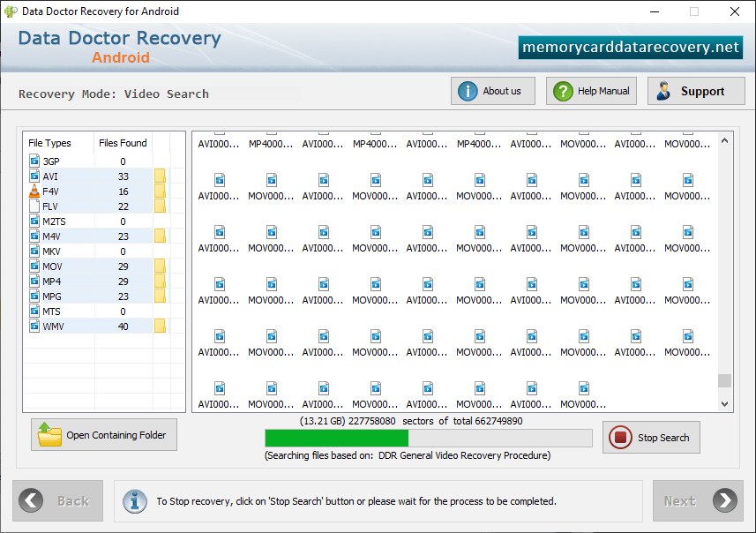Open the folder icon in F4V row

pos(160,191)
